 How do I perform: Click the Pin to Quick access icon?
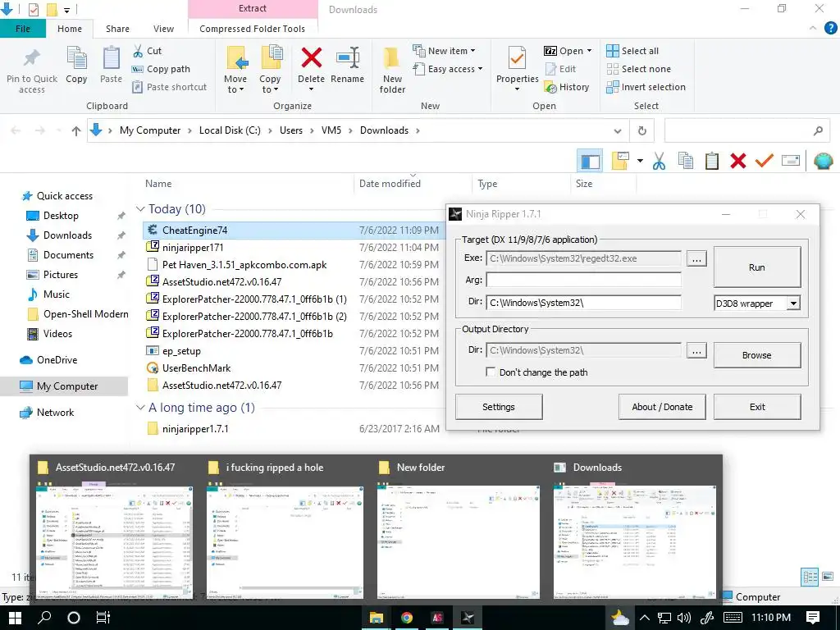tap(32, 59)
